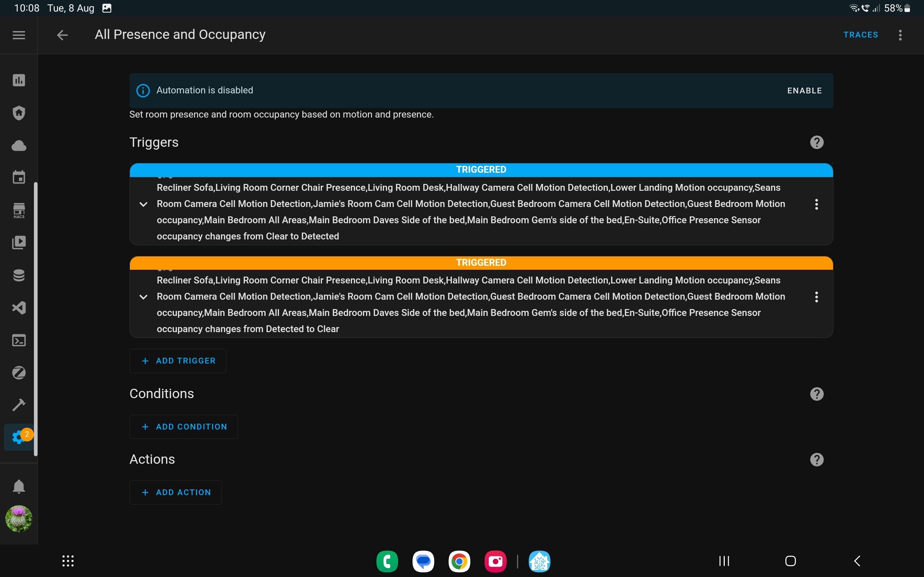Open HACS from the sidebar
This screenshot has width=924, height=577.
19,210
